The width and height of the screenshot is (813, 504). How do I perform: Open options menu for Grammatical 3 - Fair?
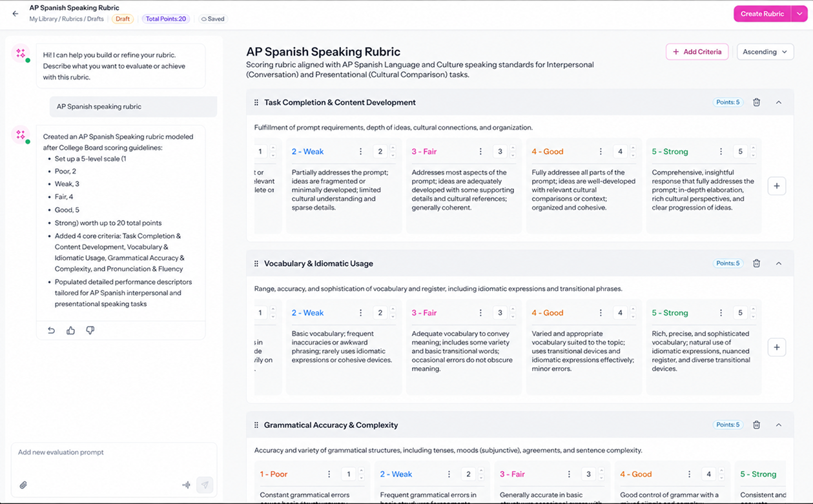[x=569, y=474]
